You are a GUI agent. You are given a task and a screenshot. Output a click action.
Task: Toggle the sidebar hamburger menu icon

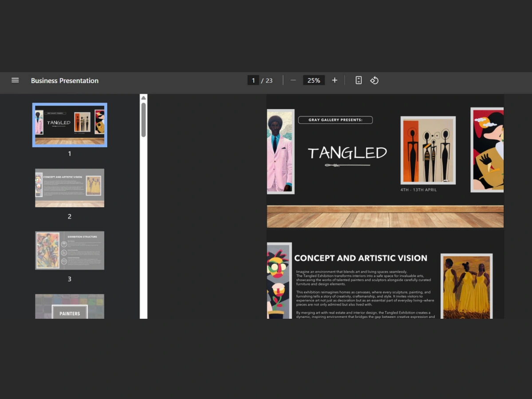[15, 80]
